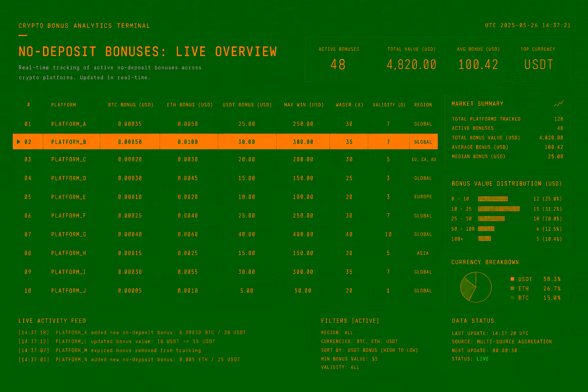Click the 50 - 100 range label
588x392 pixels.
pyautogui.click(x=463, y=229)
